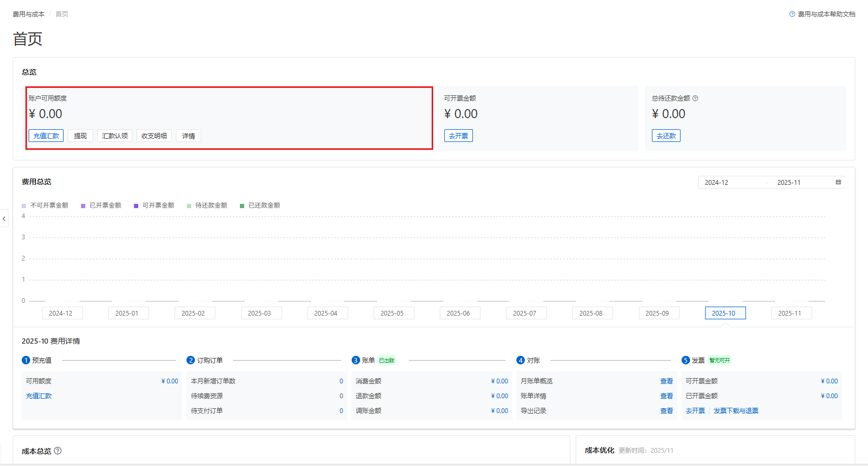Screen dimensions: 868x466
Task: Click the 充值汇款 button in overview
Action: 46,136
